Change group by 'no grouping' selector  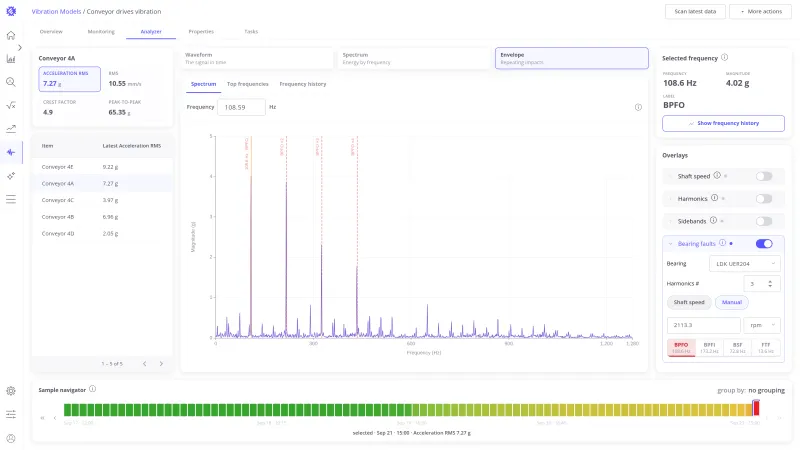[x=766, y=390]
